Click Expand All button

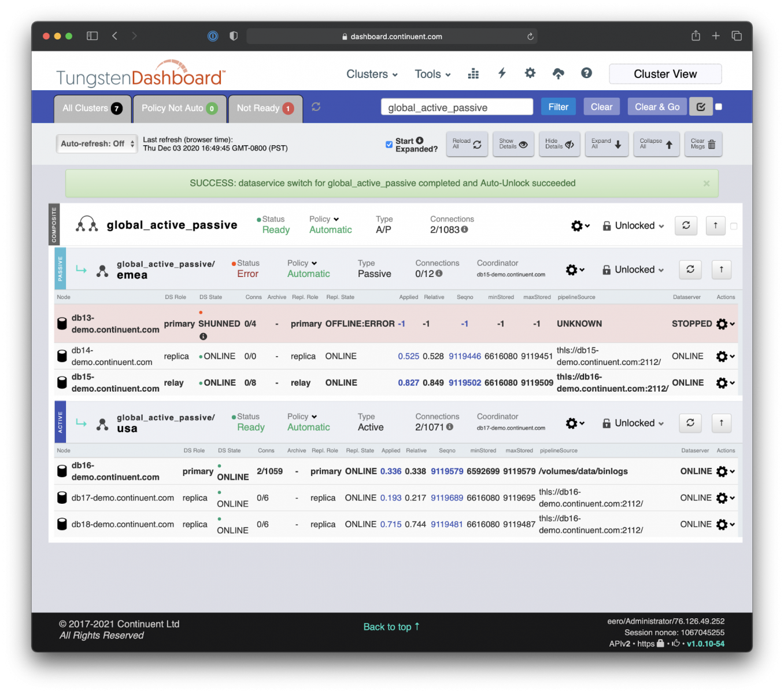(x=606, y=144)
